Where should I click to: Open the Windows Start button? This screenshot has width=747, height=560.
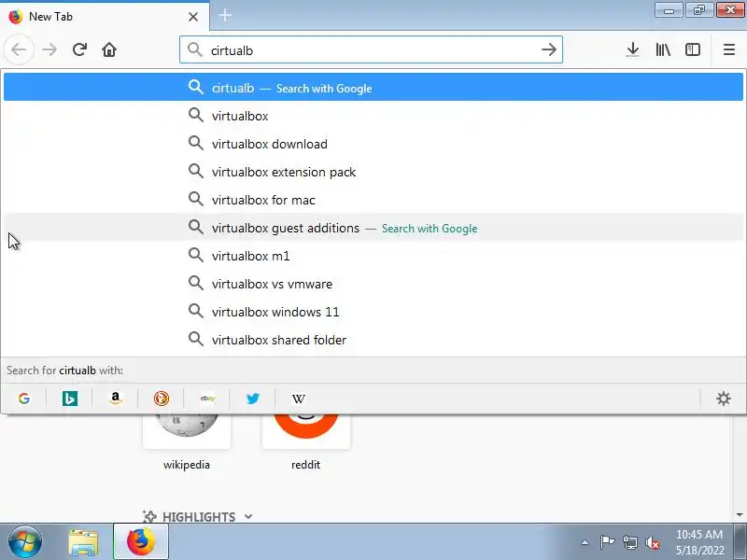(x=25, y=542)
